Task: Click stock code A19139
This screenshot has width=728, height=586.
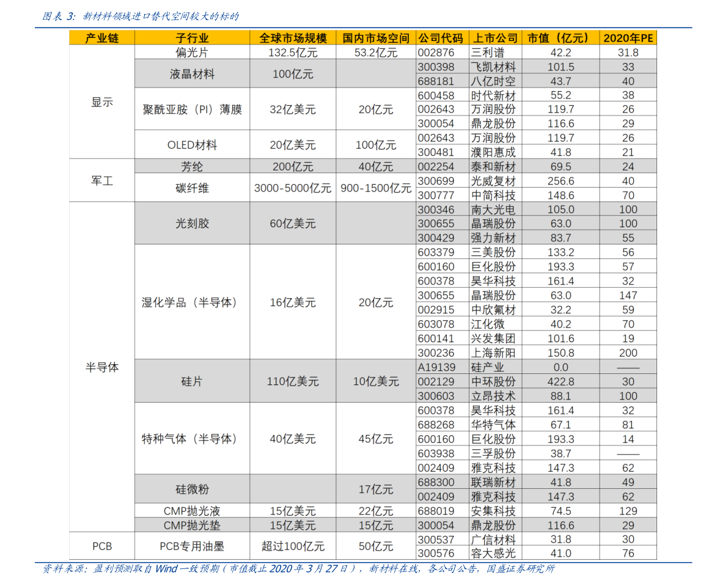Action: 436,367
